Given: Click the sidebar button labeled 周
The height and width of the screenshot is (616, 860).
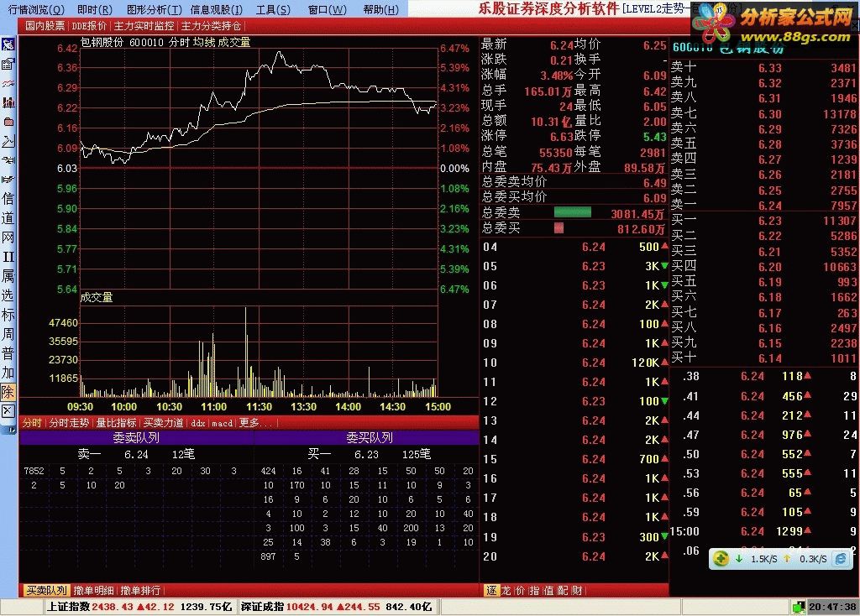Looking at the screenshot, I should tap(8, 334).
